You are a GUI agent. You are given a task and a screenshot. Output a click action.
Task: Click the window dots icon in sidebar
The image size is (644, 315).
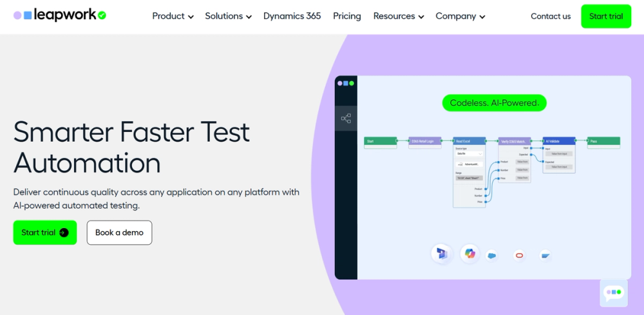pyautogui.click(x=345, y=83)
